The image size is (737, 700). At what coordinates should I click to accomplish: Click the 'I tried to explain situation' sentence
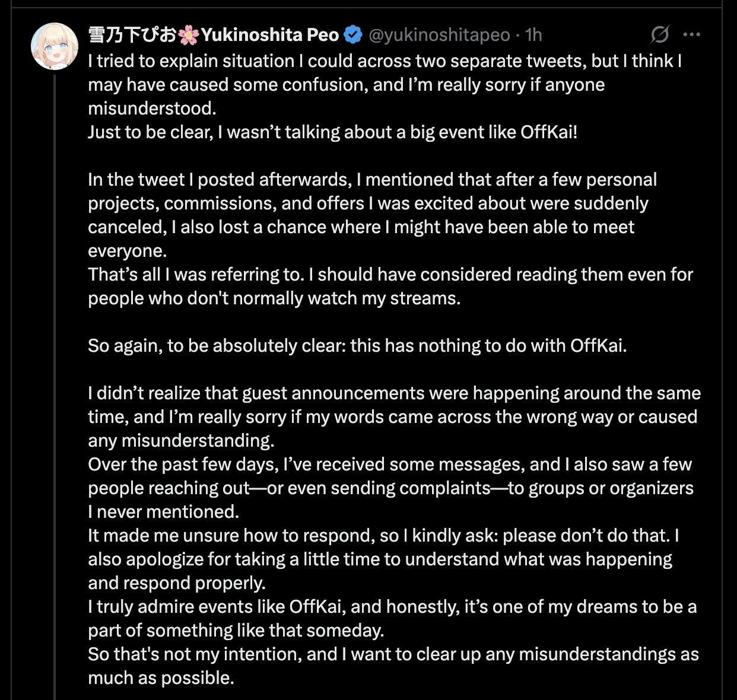385,85
